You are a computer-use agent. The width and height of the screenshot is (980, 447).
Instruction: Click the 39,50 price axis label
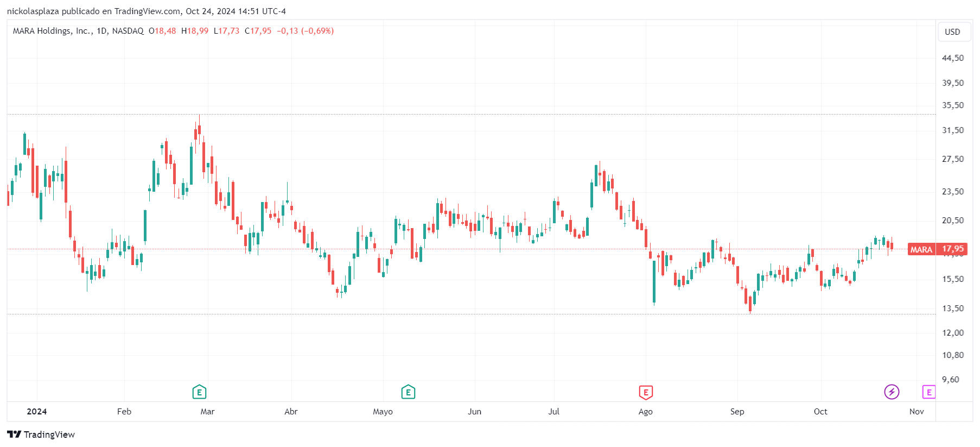[x=953, y=83]
